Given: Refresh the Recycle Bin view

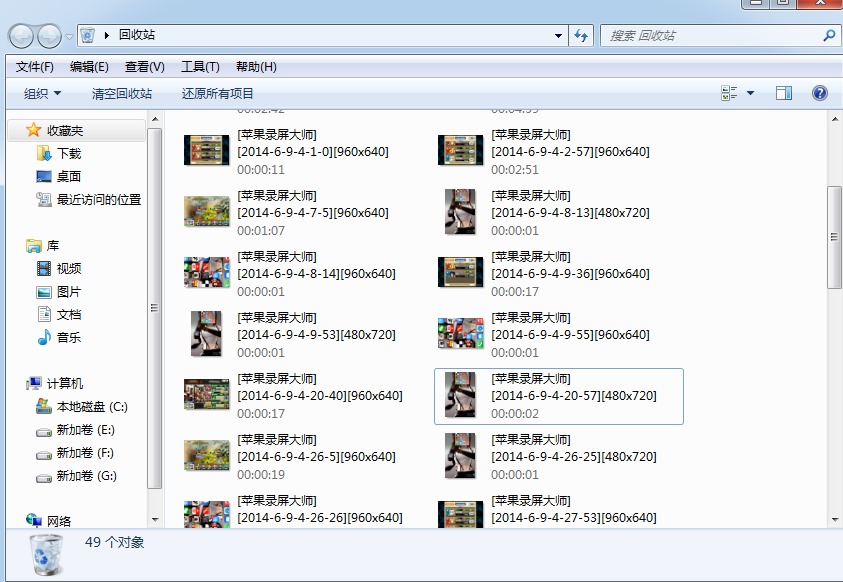Looking at the screenshot, I should tap(581, 36).
